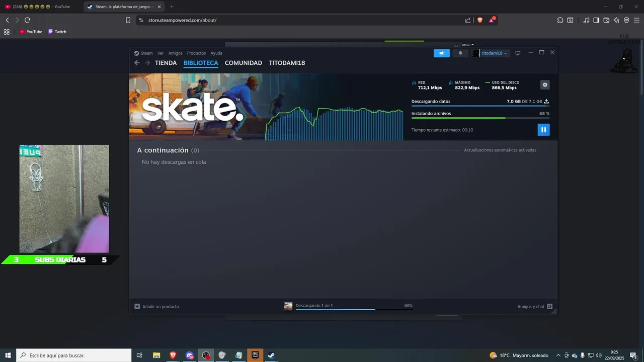Go to the BIBLIOTECA section

(201, 63)
